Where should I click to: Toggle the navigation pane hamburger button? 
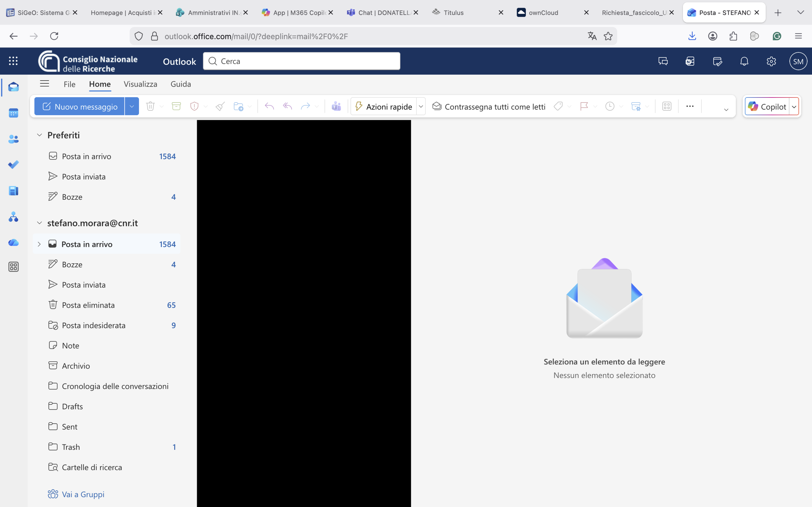pyautogui.click(x=44, y=84)
